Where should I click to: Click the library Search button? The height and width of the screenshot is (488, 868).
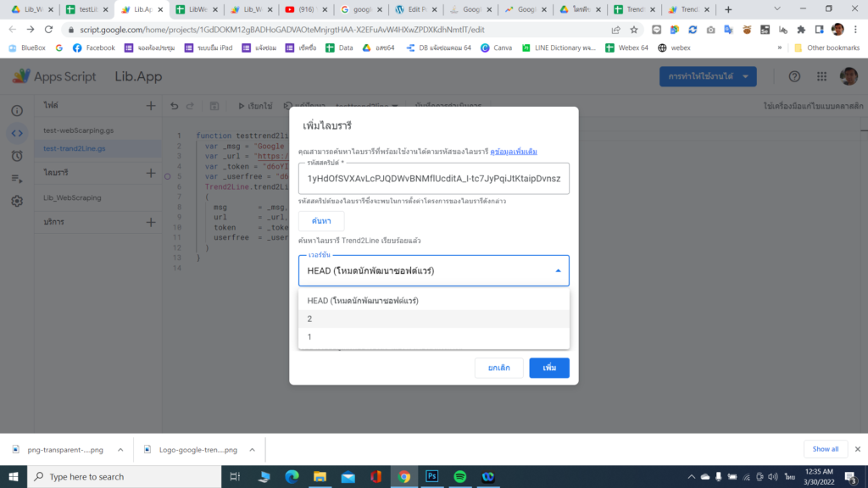coord(321,221)
